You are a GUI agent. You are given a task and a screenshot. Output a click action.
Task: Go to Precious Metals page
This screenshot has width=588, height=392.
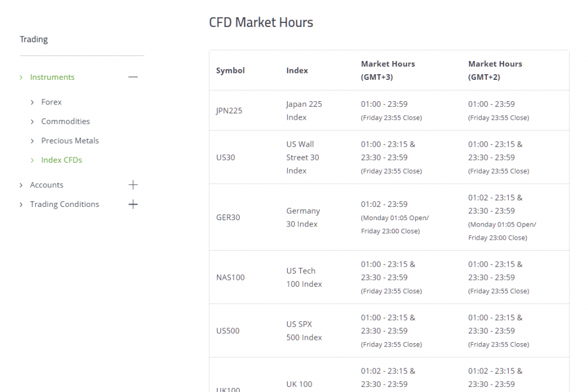click(70, 140)
